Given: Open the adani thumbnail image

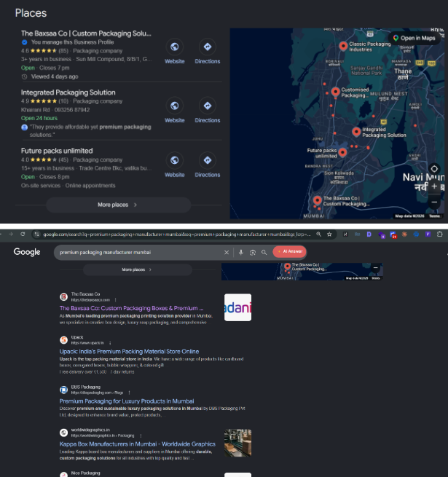Looking at the screenshot, I should [237, 307].
